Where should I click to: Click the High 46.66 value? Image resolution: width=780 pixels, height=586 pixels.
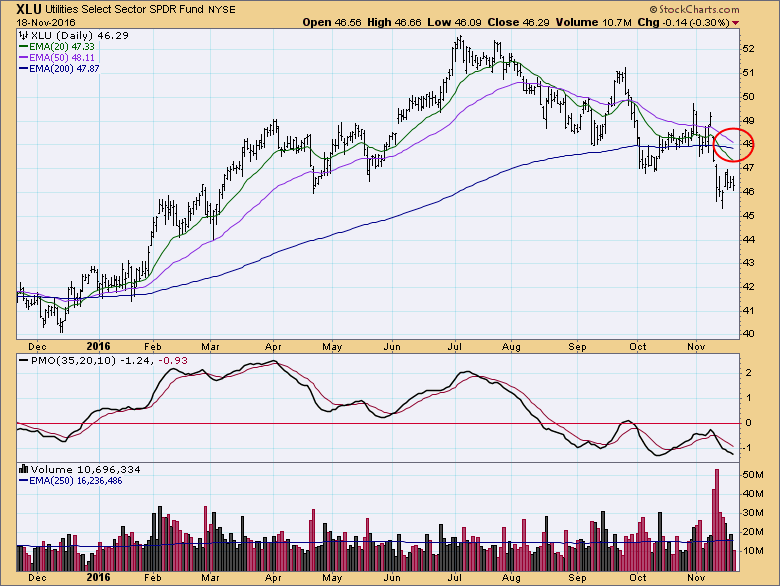point(394,22)
